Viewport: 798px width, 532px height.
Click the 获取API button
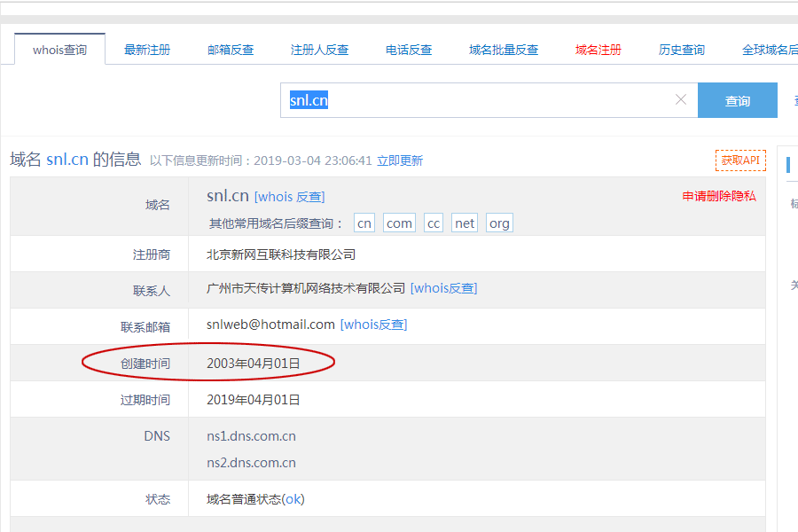click(x=740, y=160)
